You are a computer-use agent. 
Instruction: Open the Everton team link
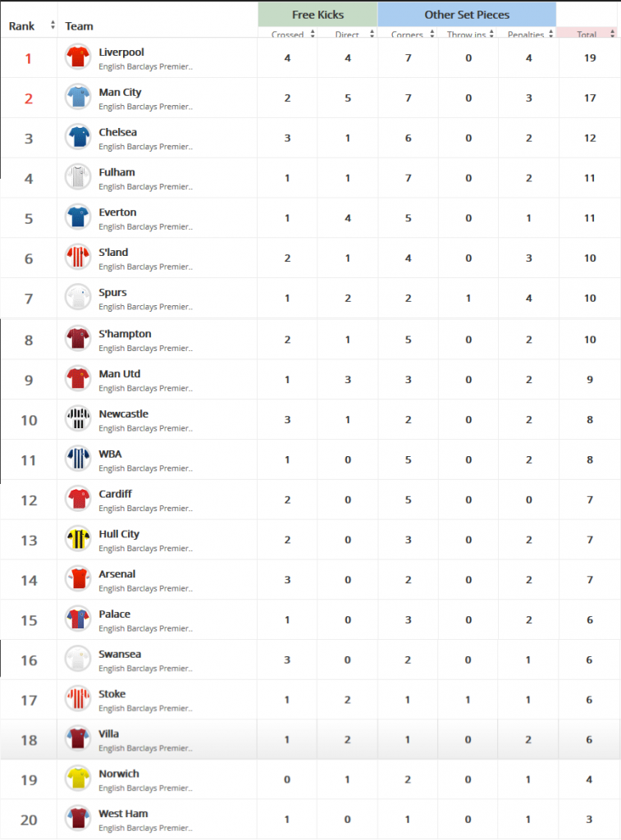point(117,212)
